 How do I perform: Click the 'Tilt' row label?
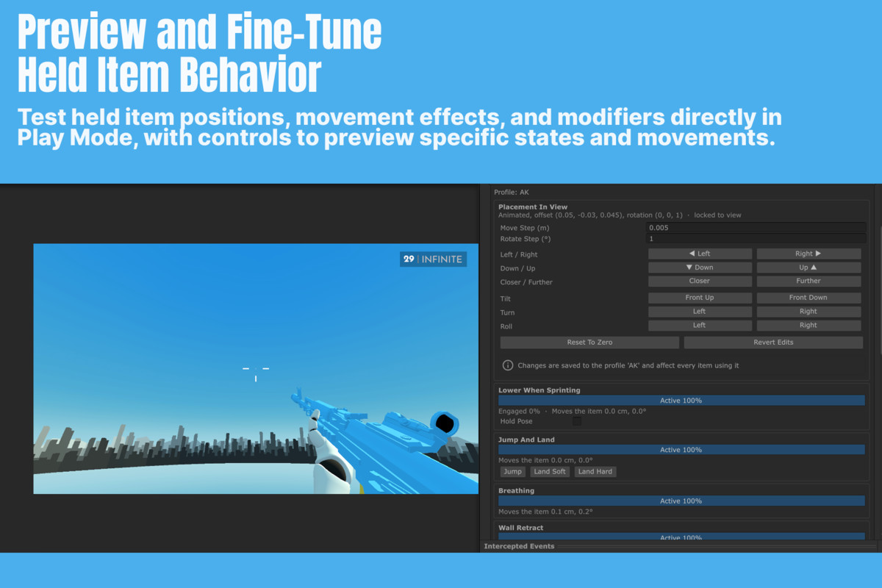pos(506,299)
